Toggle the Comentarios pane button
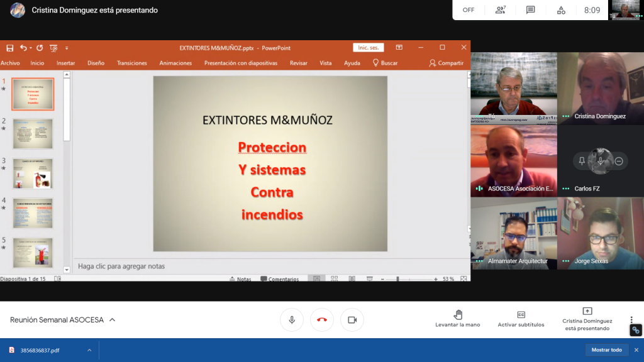Screen dimensions: 644x362 [280, 278]
